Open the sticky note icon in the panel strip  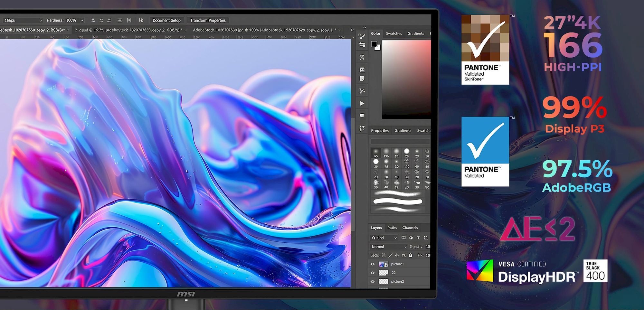[362, 79]
